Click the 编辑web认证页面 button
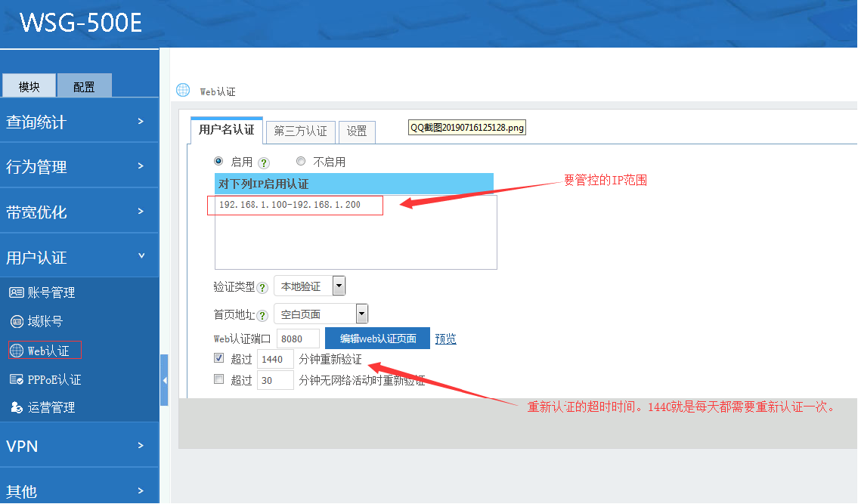This screenshot has height=504, width=858. point(377,339)
